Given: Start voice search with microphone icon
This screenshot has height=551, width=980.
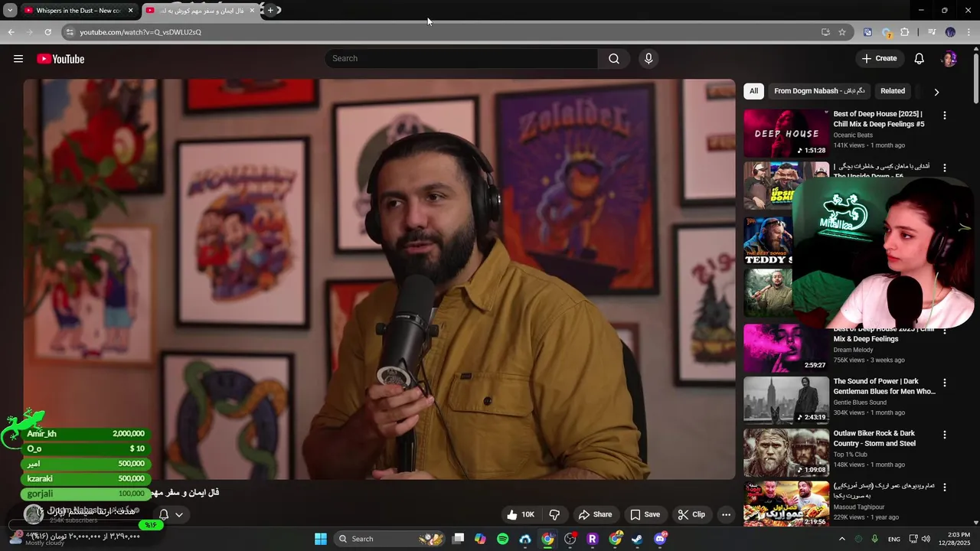Looking at the screenshot, I should tap(648, 59).
